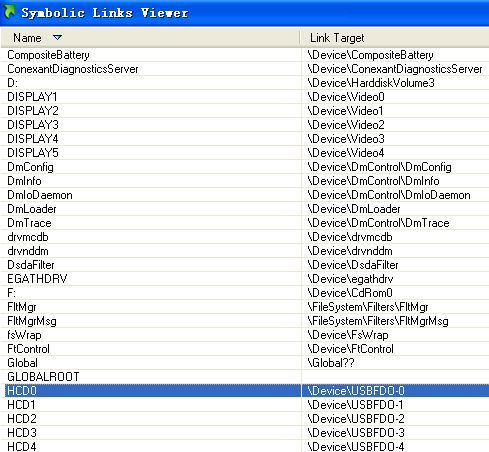Select the fsWrap name entry
Image resolution: width=489 pixels, height=452 pixels.
(24, 335)
